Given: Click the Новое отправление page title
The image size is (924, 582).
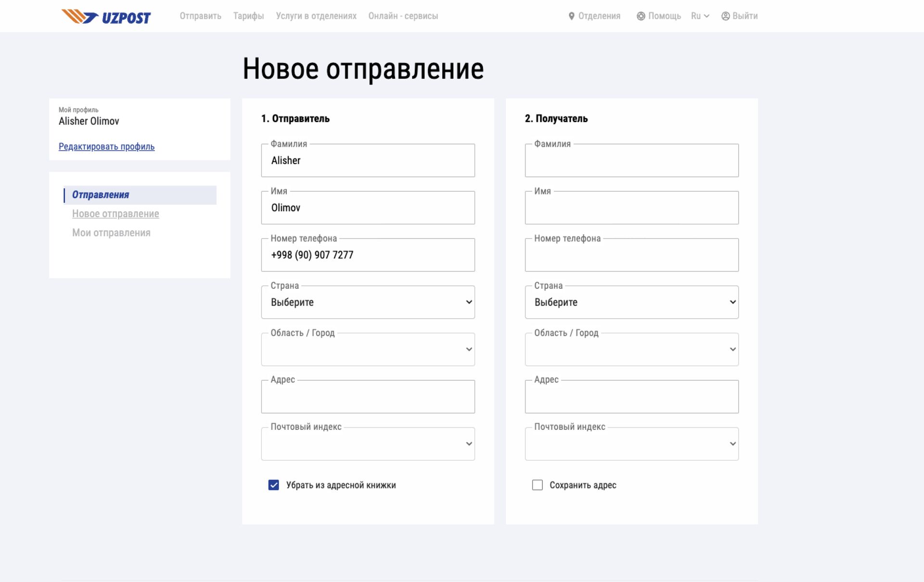Looking at the screenshot, I should point(363,69).
